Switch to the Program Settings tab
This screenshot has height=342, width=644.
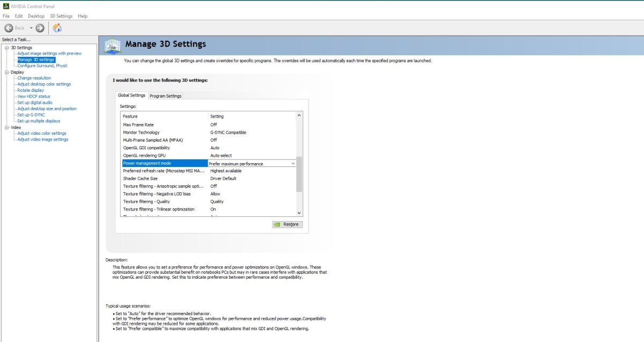[x=165, y=96]
